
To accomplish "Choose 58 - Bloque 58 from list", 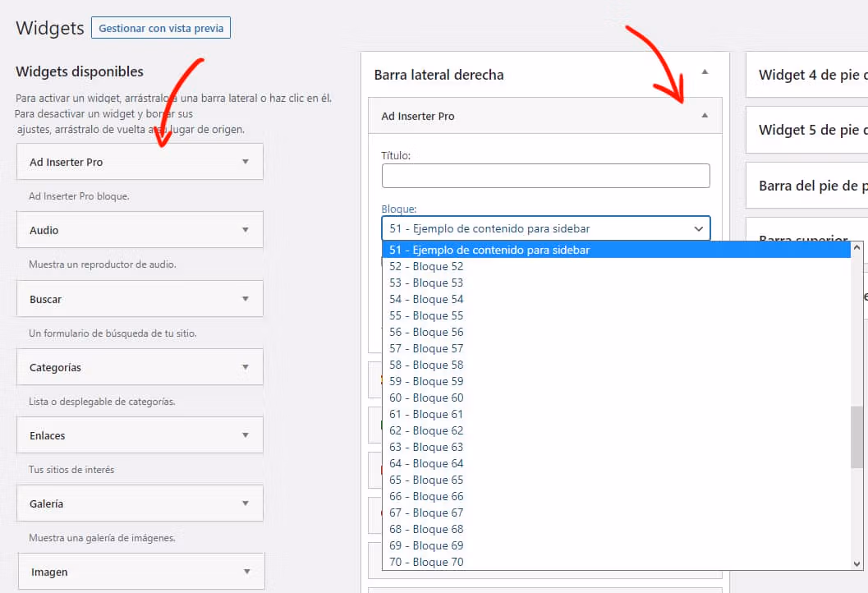I will click(x=616, y=365).
